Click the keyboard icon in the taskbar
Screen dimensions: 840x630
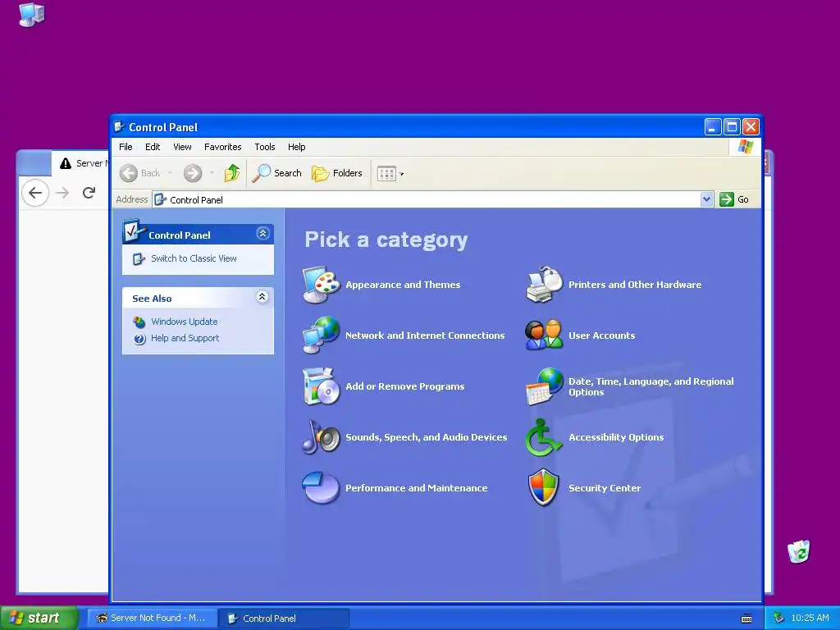coord(746,619)
